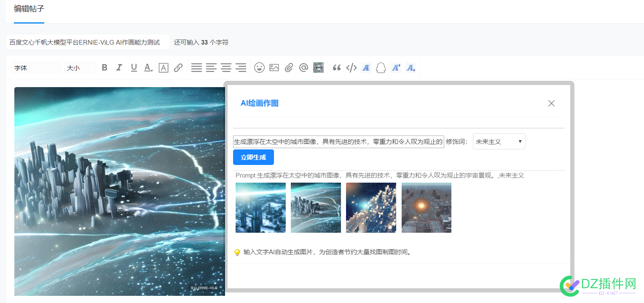Click the QQ penguin icon
This screenshot has height=303, width=644.
point(381,68)
